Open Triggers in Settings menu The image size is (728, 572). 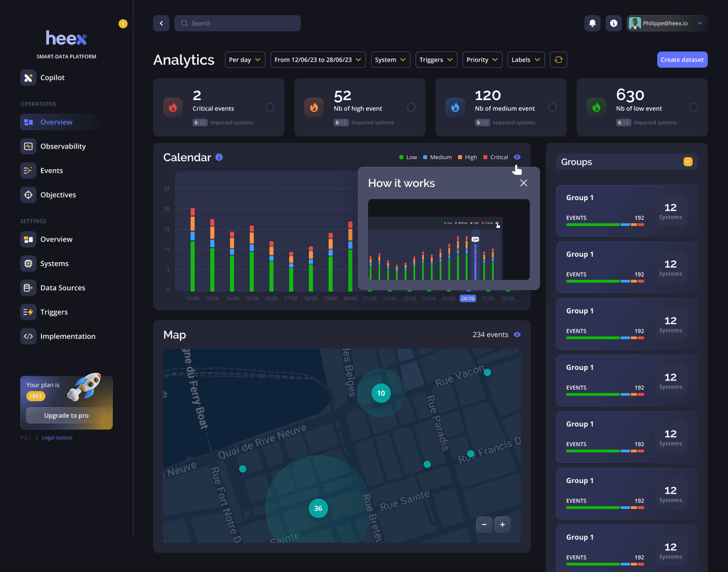(44, 312)
